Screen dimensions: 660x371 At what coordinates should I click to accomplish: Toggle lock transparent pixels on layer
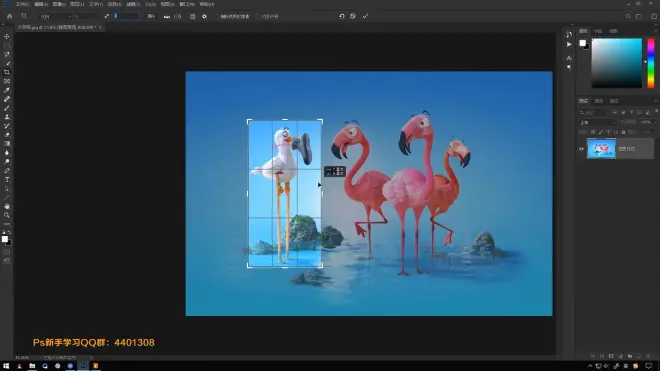pyautogui.click(x=593, y=132)
